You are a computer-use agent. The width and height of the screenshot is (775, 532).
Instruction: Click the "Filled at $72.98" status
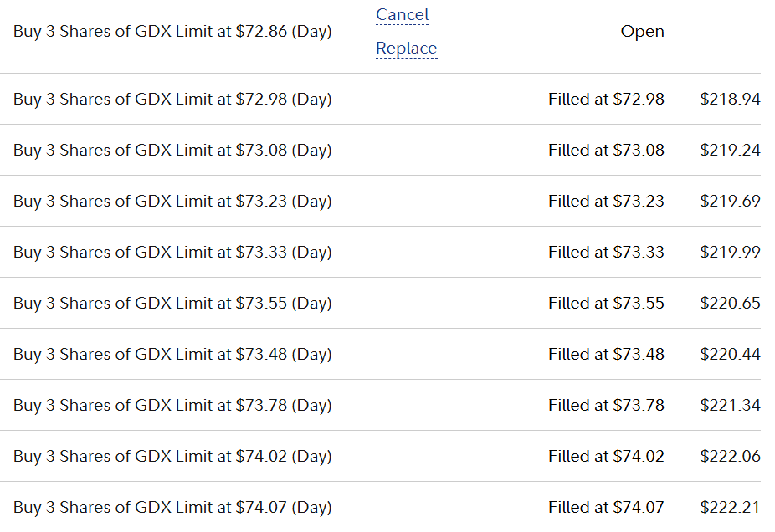pyautogui.click(x=606, y=100)
